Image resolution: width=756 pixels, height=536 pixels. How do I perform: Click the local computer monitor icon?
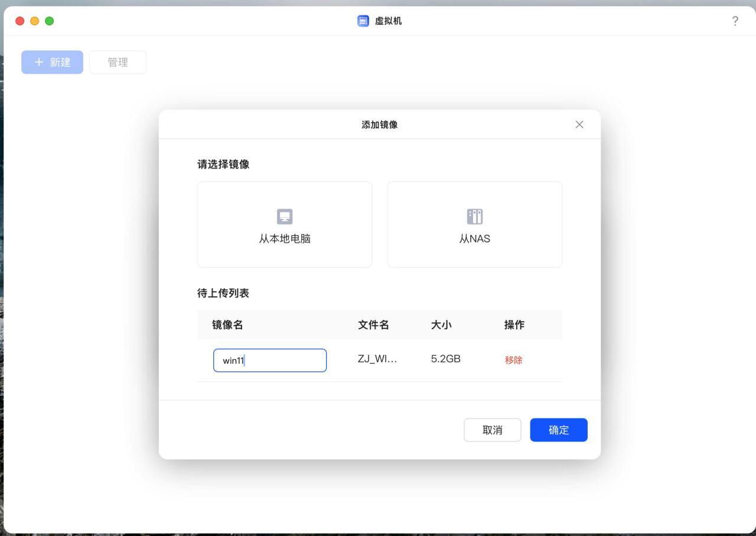285,217
